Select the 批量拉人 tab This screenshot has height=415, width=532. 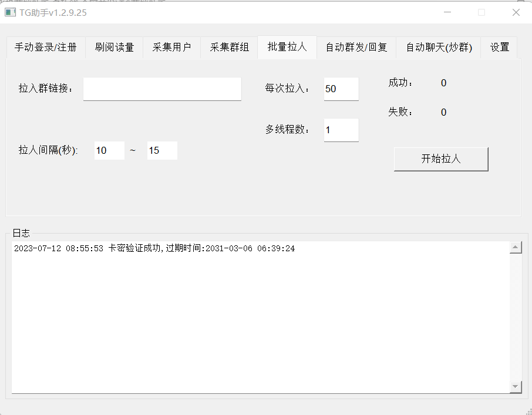(287, 47)
